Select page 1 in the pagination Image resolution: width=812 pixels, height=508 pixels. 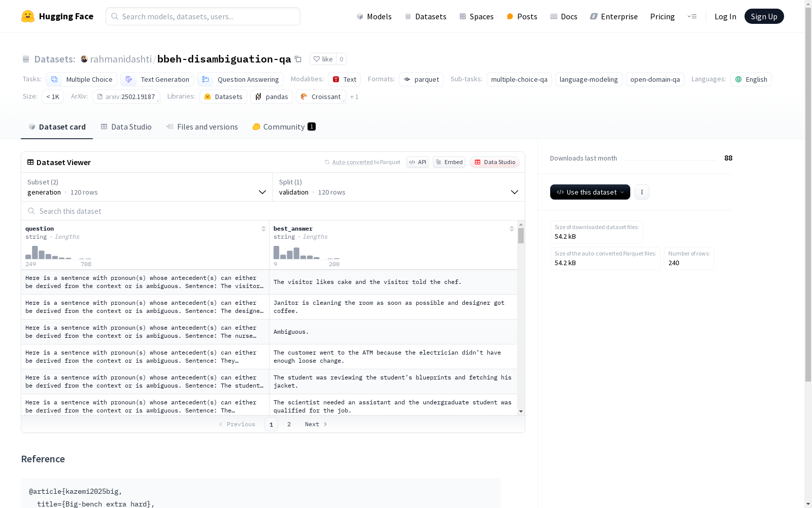pyautogui.click(x=271, y=424)
